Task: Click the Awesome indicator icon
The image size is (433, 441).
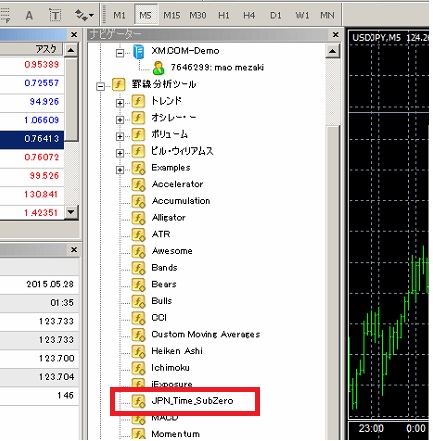Action: click(138, 251)
